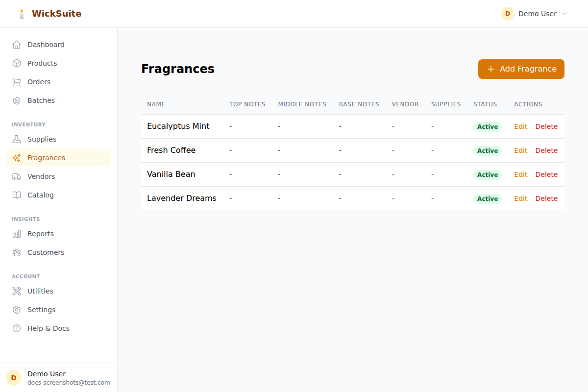588x392 pixels.
Task: Delete the Fresh Coffee fragrance
Action: click(546, 150)
